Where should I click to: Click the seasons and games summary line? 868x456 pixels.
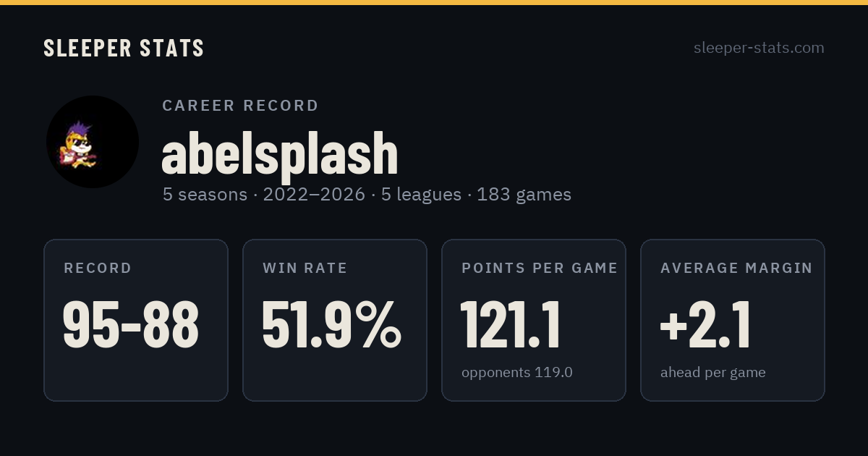[x=367, y=195]
